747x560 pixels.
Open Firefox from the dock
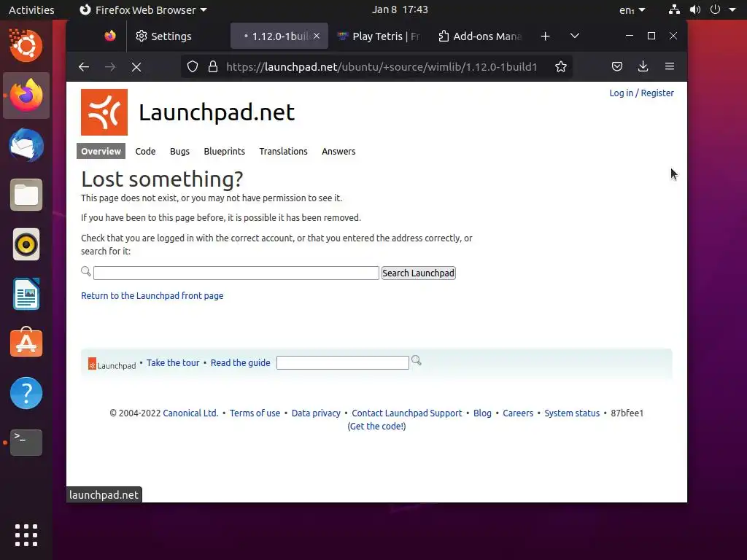(x=26, y=96)
